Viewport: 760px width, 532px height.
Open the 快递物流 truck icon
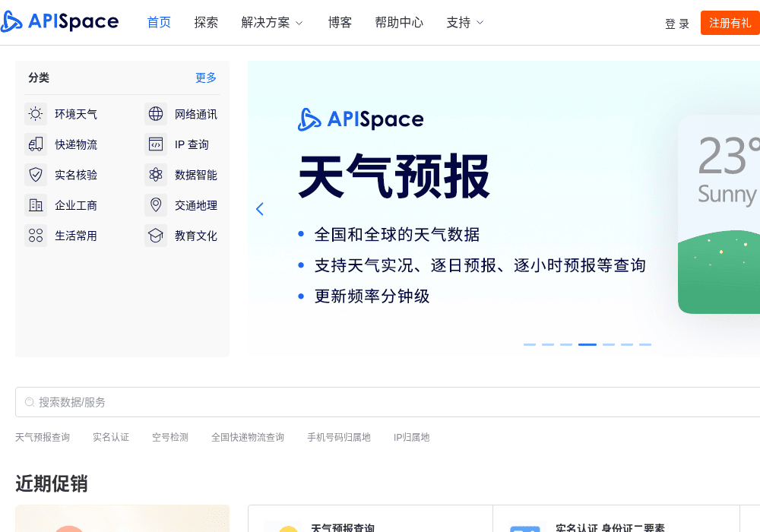(x=36, y=144)
